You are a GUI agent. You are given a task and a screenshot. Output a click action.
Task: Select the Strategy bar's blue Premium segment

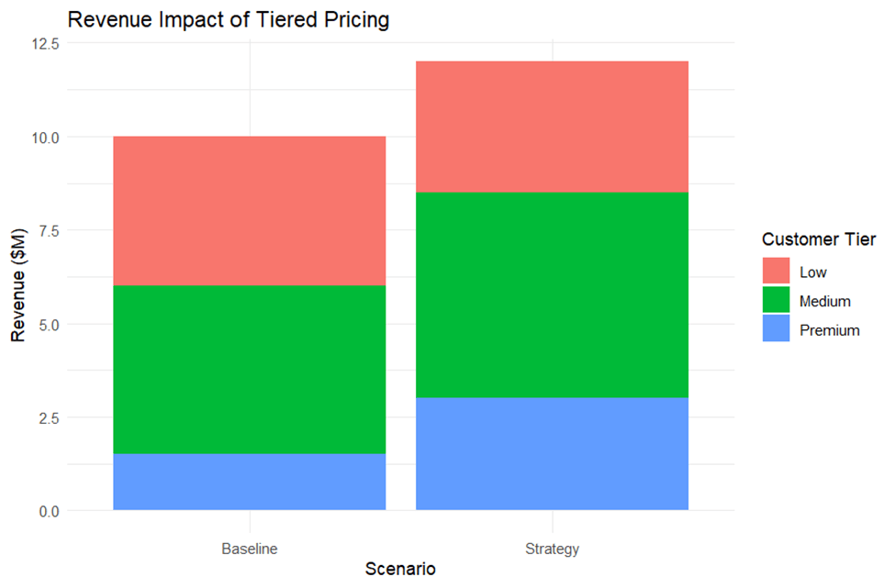[x=552, y=453]
